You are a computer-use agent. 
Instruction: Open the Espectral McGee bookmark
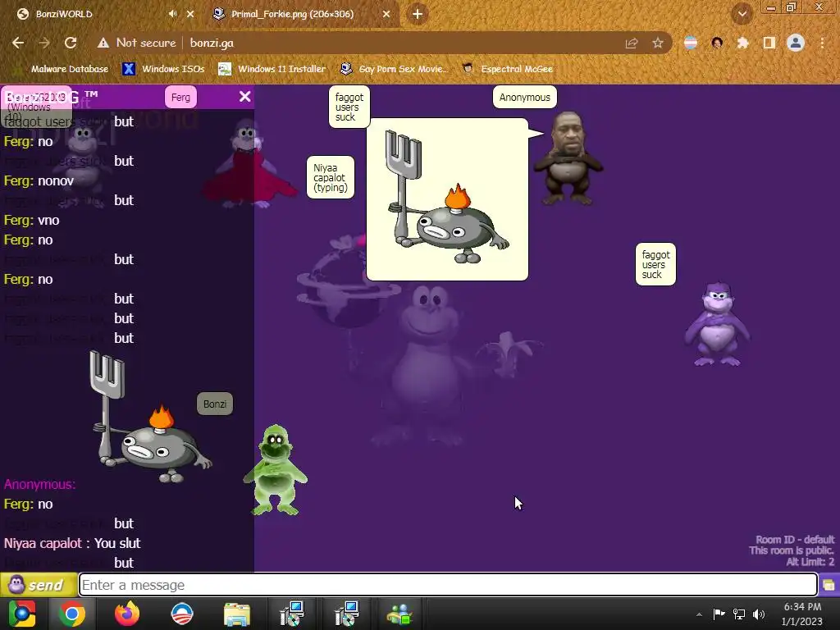point(507,69)
